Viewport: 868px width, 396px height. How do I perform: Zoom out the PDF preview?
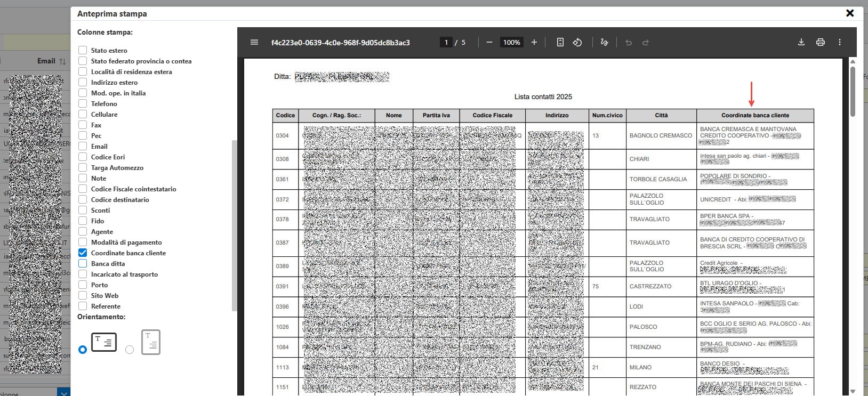[489, 43]
